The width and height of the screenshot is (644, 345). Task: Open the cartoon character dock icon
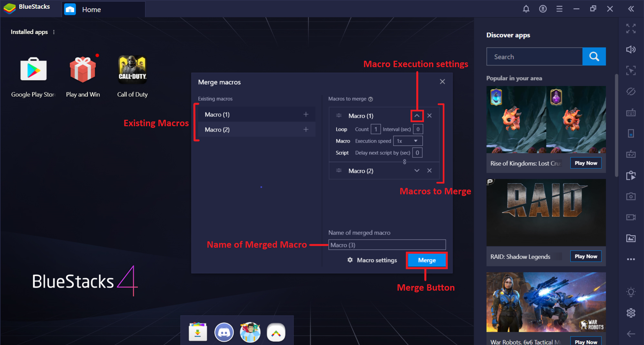click(250, 332)
